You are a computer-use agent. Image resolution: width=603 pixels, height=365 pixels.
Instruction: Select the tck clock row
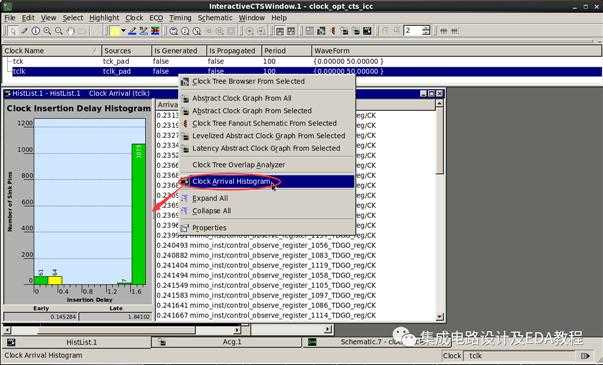pos(302,62)
